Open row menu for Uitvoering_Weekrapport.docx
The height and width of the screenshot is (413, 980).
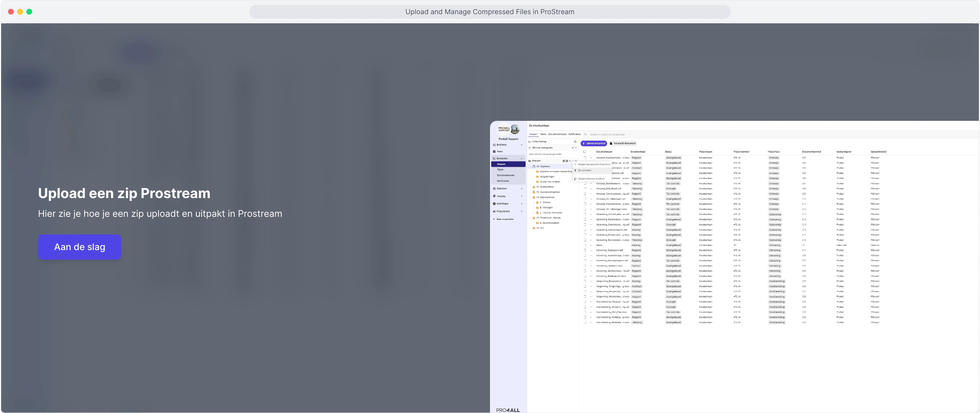pyautogui.click(x=591, y=276)
